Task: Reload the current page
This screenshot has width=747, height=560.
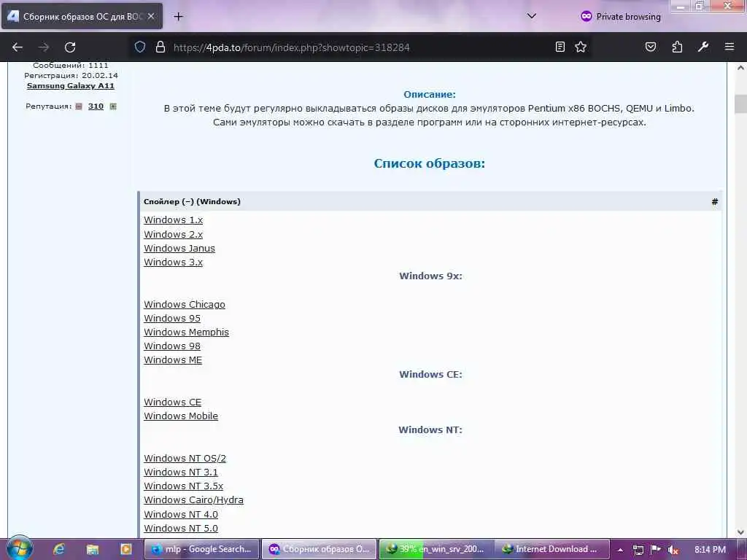Action: [70, 47]
